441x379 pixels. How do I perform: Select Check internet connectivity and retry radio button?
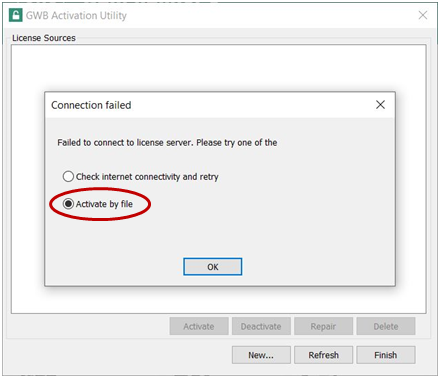(x=68, y=176)
